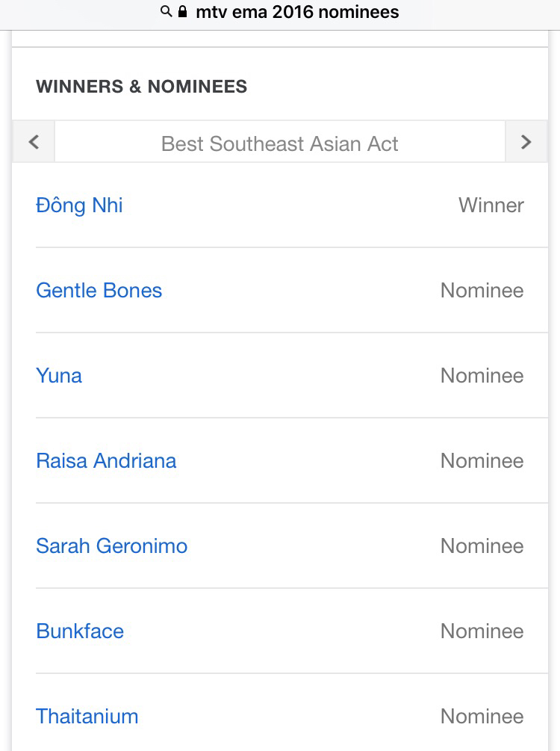Screen dimensions: 560x751
Task: Click the Nominee label beside Raisa Andriana
Action: pos(482,461)
